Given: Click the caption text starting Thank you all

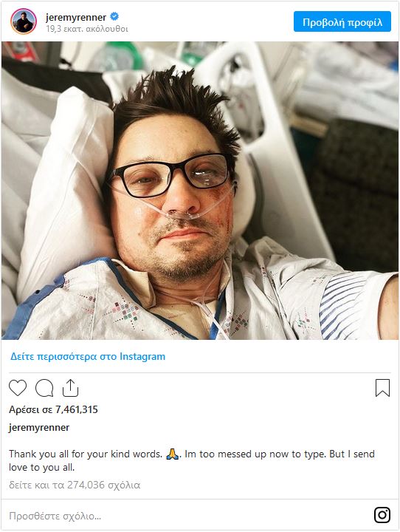Looking at the screenshot, I should (192, 461).
